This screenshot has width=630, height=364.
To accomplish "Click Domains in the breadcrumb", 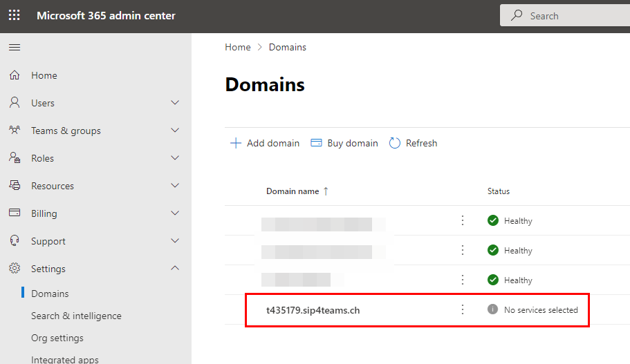I will [287, 47].
